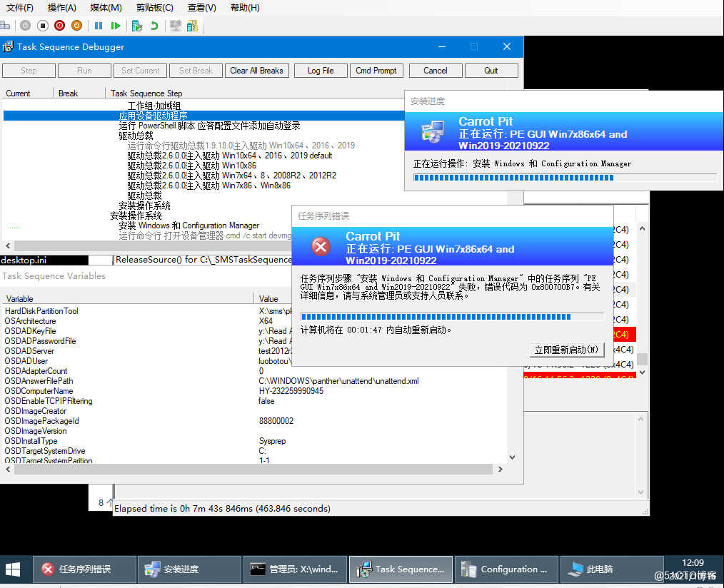Select the 安装 Windows 和 Configuration Manager step
Image resolution: width=724 pixels, height=588 pixels.
[x=188, y=225]
